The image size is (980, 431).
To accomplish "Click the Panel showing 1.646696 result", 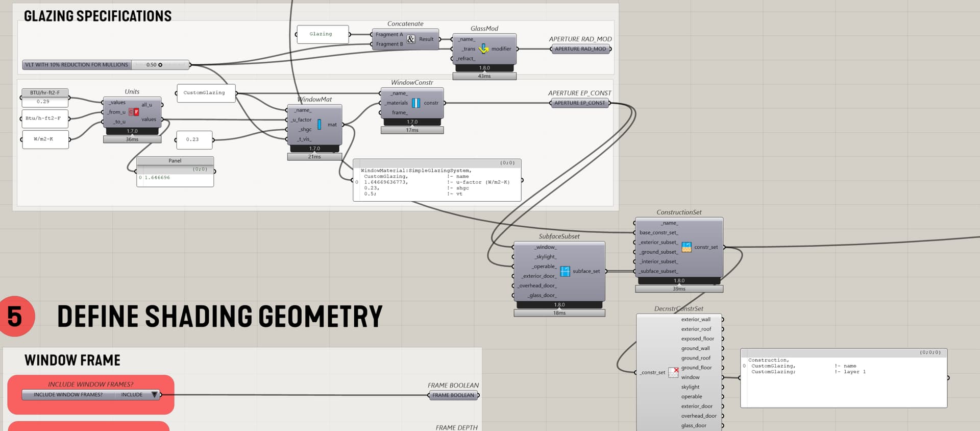I will pyautogui.click(x=175, y=177).
